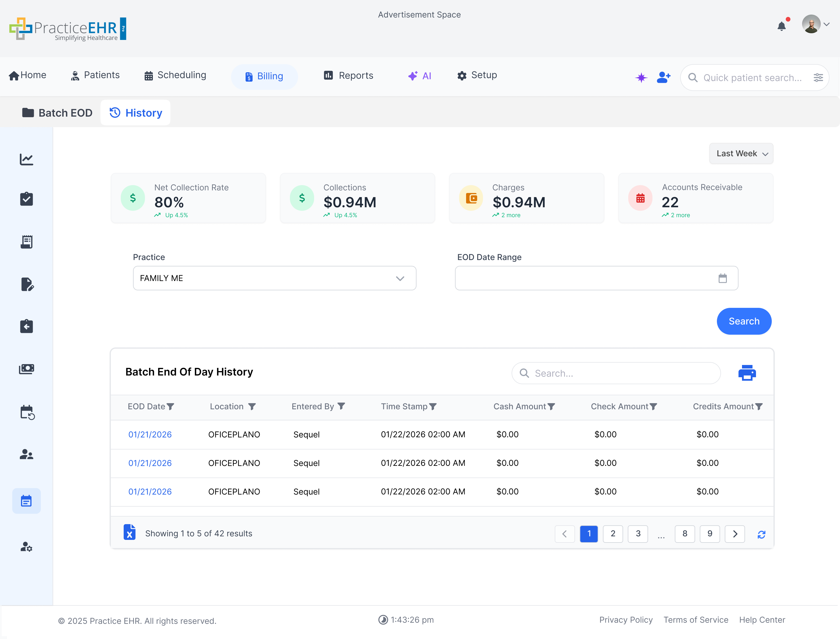Open the analytics chart sidebar icon
The image size is (840, 639).
click(x=26, y=159)
